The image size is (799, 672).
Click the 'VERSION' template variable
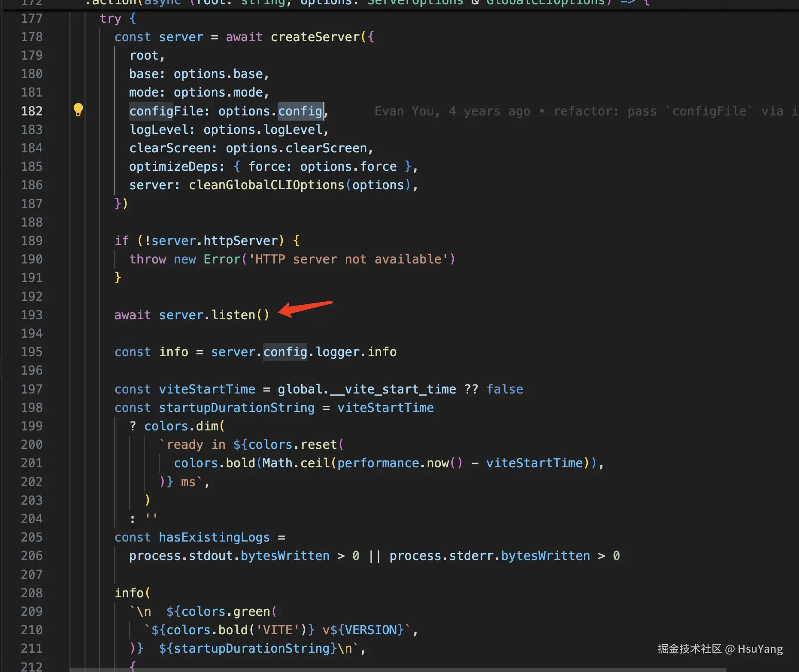coord(371,630)
